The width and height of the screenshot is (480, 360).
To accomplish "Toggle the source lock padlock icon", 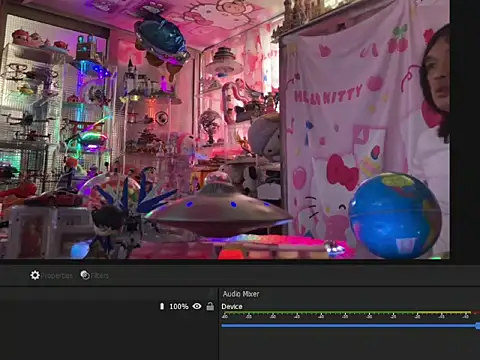I will (x=210, y=306).
